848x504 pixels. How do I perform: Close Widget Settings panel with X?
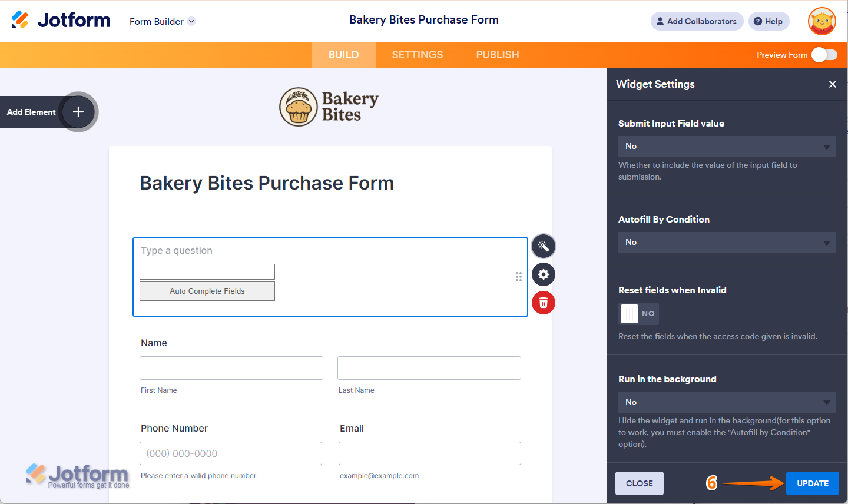pyautogui.click(x=832, y=84)
